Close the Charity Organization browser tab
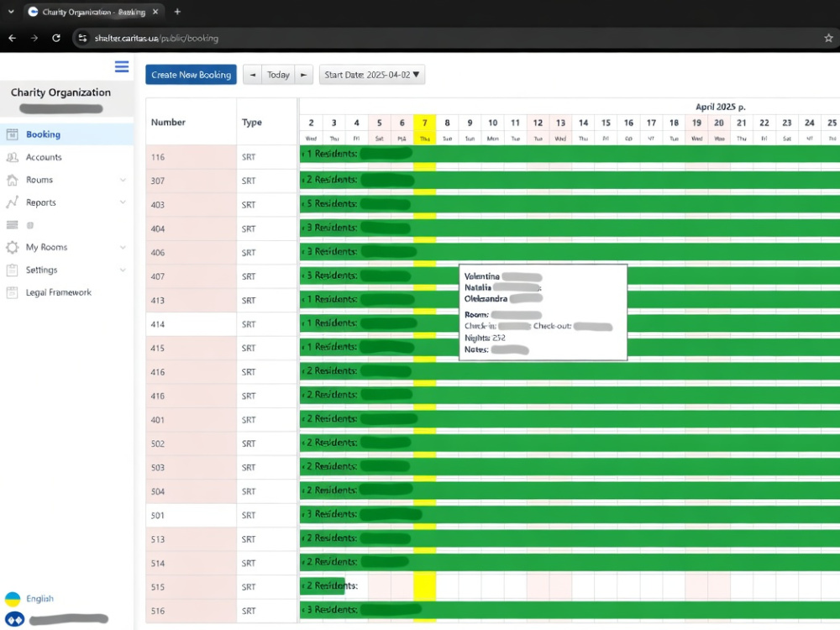The height and width of the screenshot is (630, 840). (155, 11)
